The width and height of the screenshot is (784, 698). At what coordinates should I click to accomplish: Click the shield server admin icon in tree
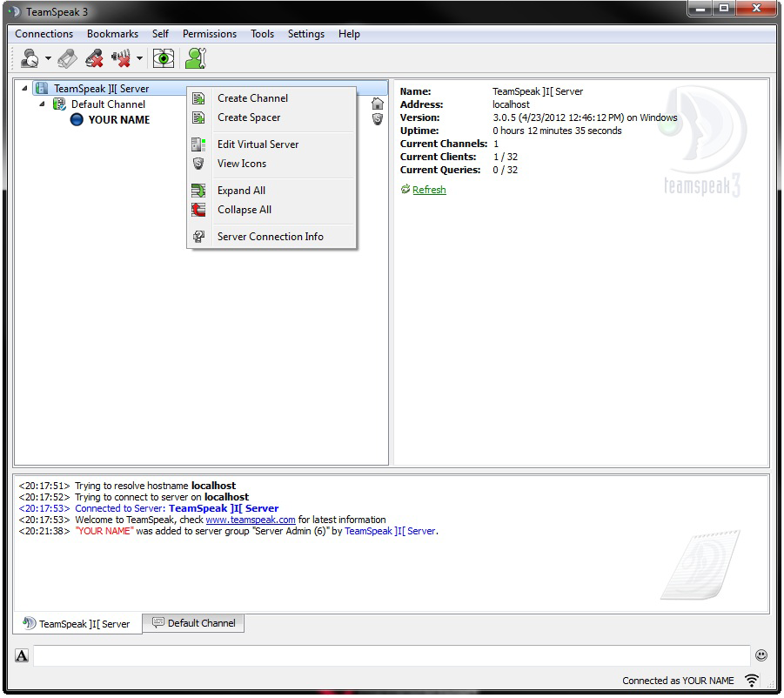point(378,119)
